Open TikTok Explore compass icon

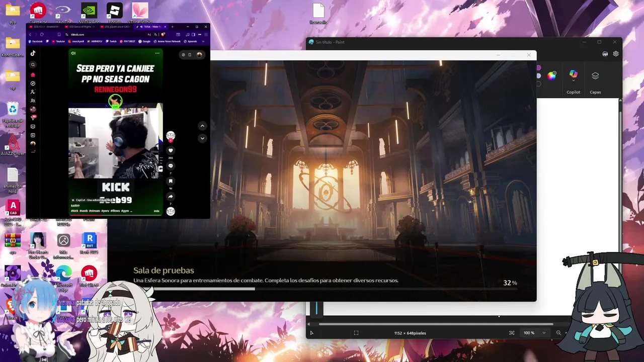click(x=33, y=83)
